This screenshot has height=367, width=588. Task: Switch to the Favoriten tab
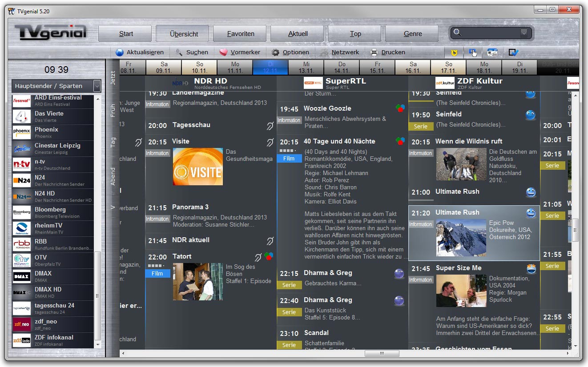point(239,33)
